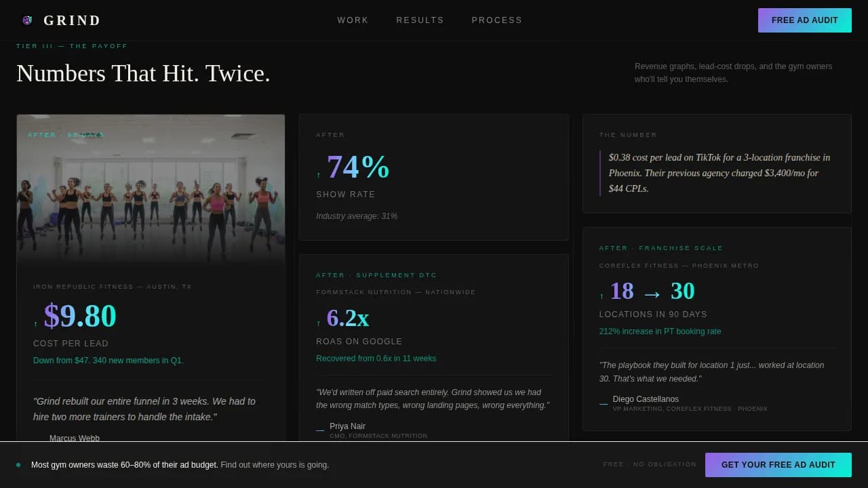
Task: Click the teal dot in the bottom bar
Action: tap(18, 465)
